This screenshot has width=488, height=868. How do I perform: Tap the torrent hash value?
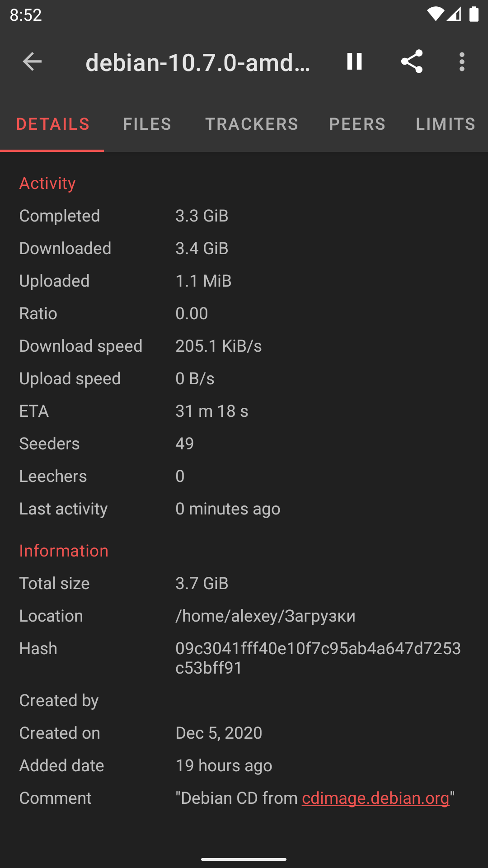pos(318,658)
